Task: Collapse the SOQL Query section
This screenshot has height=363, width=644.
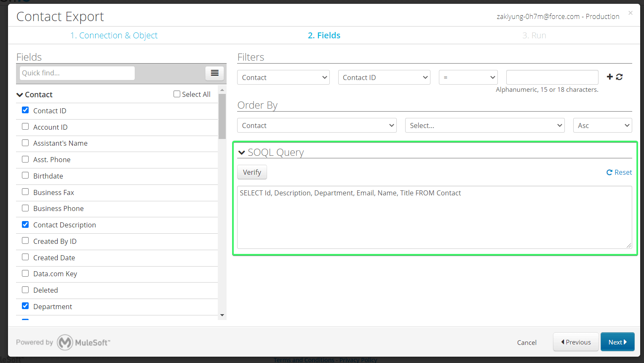Action: [x=241, y=152]
